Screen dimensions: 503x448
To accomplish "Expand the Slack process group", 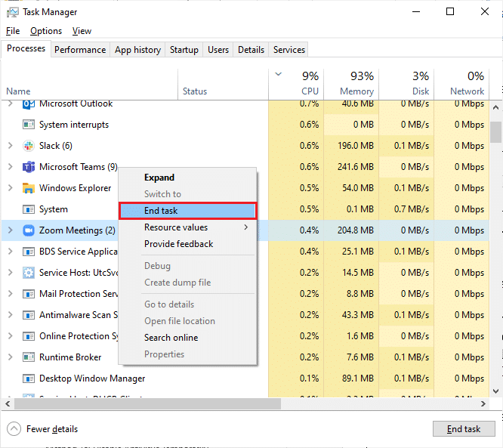I will click(x=10, y=146).
